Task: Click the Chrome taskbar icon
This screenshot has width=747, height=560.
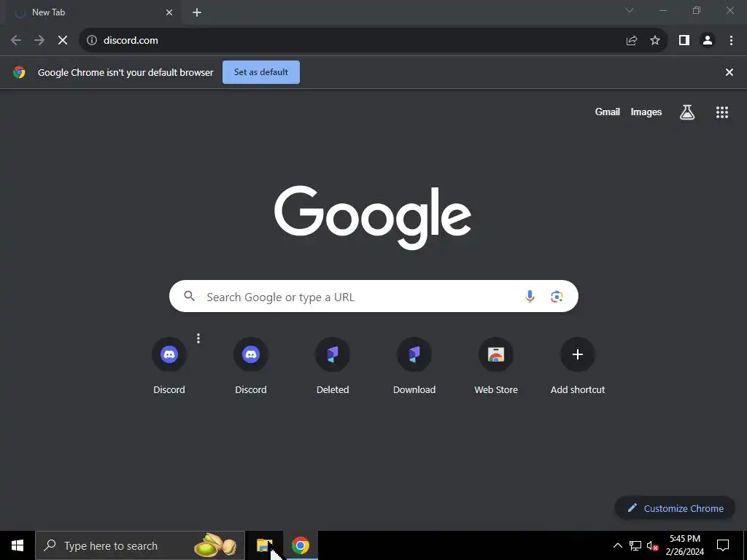Action: [300, 545]
